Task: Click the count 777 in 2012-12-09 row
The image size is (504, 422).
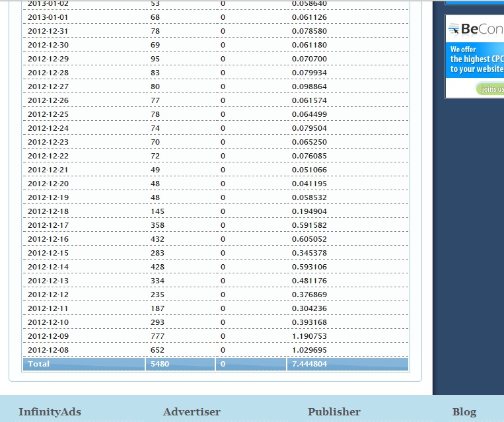Action: pyautogui.click(x=157, y=336)
